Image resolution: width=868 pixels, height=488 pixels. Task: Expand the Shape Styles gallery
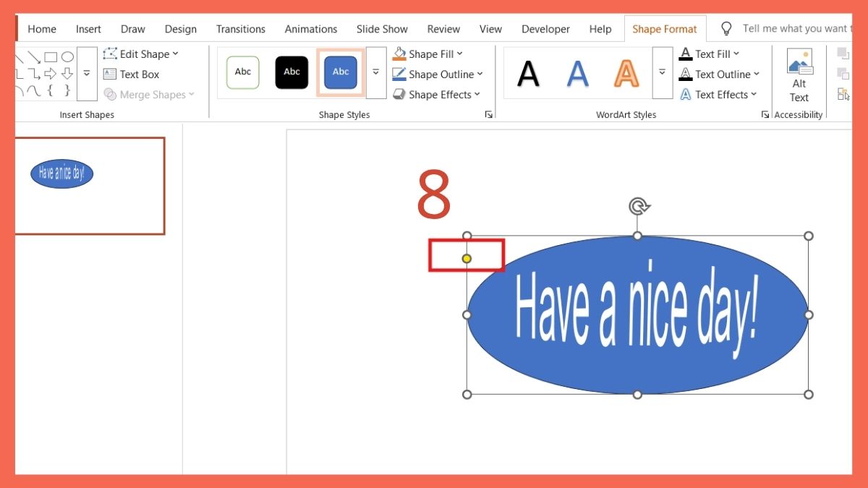[x=375, y=72]
